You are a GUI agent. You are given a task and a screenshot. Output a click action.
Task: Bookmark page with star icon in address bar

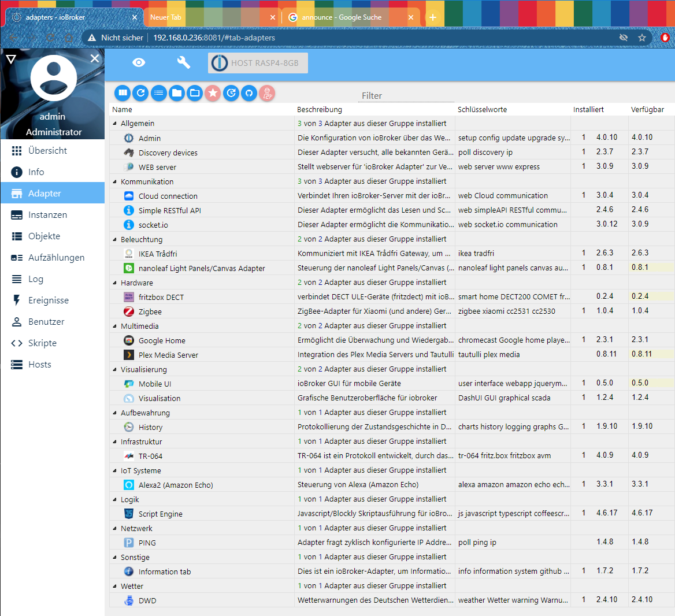(642, 38)
